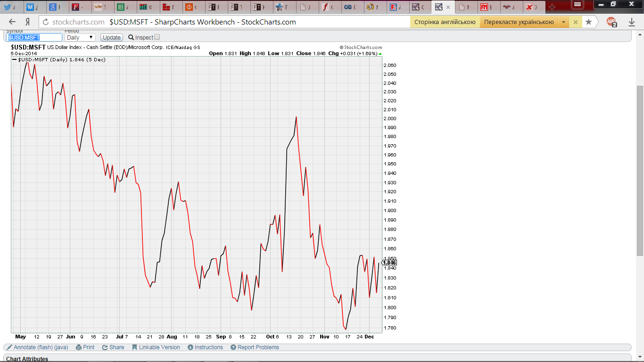Click the Yandex 'Я' home button
The height and width of the screenshot is (362, 644).
coord(28,22)
